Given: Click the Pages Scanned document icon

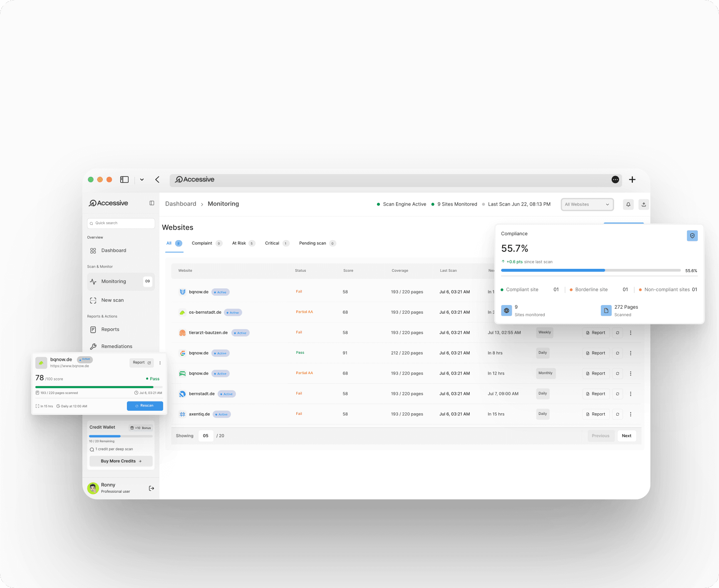Looking at the screenshot, I should (606, 310).
